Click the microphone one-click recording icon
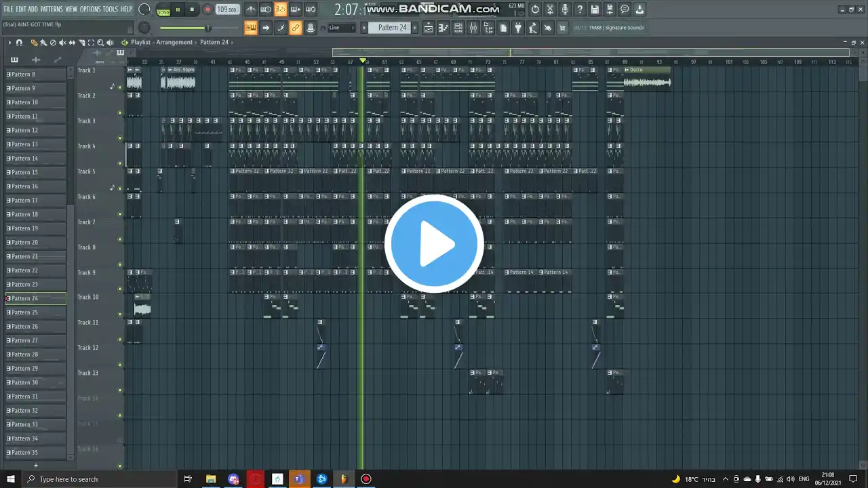Viewport: 868px width, 488px height. [565, 9]
